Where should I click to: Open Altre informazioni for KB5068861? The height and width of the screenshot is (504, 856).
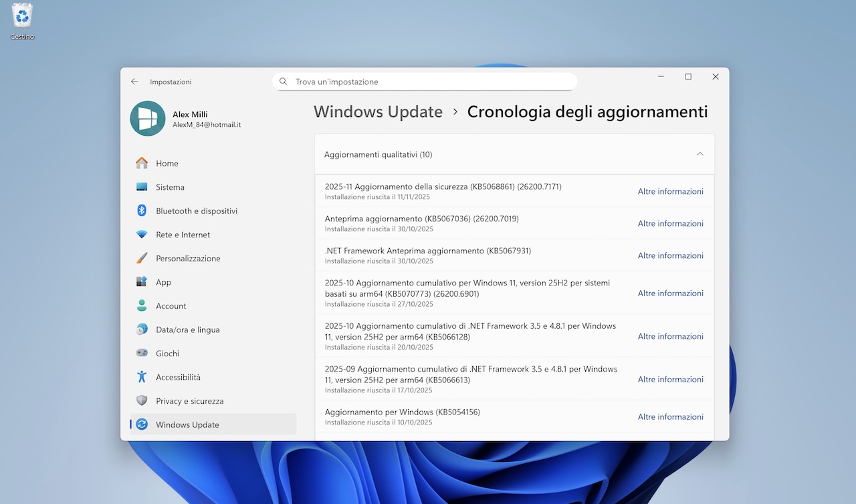click(670, 191)
